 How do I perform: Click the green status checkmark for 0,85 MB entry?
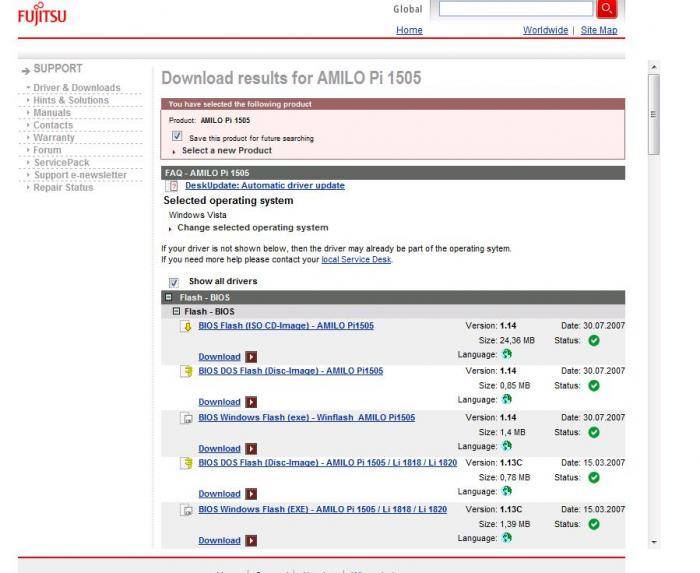[594, 386]
